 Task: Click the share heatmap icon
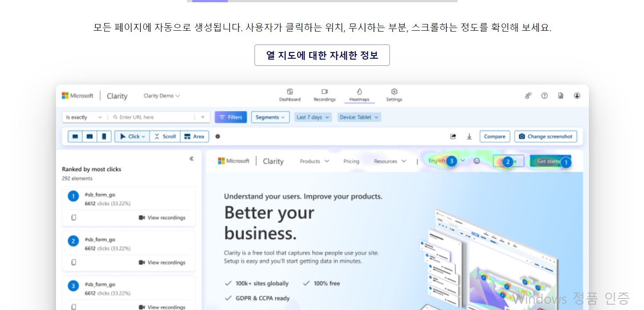tap(454, 137)
